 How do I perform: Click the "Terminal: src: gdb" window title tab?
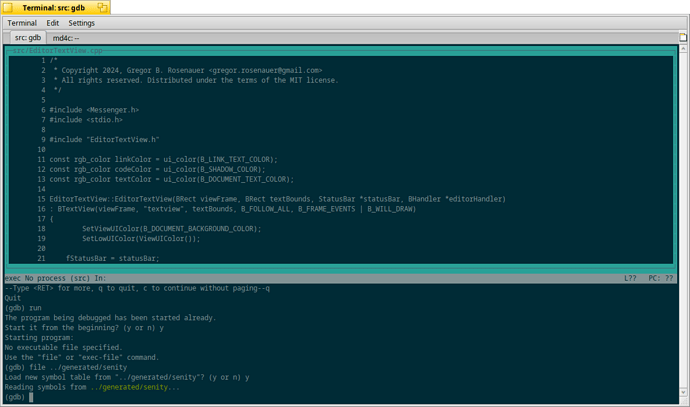pos(55,7)
